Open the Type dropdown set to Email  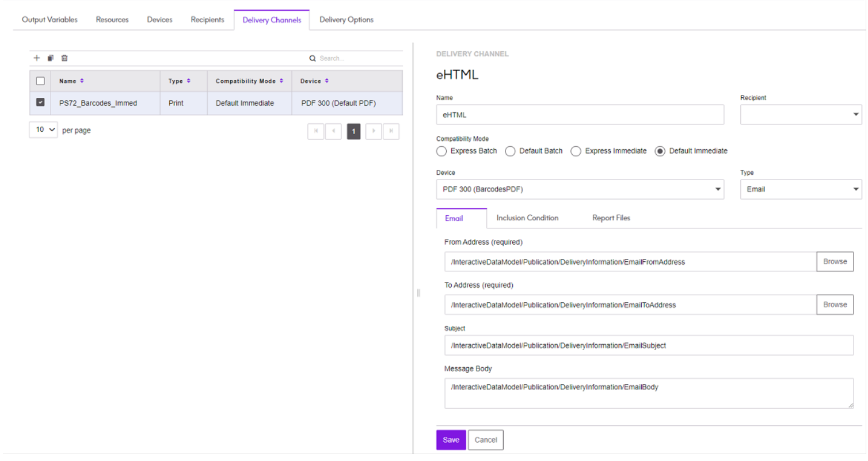[x=800, y=189]
